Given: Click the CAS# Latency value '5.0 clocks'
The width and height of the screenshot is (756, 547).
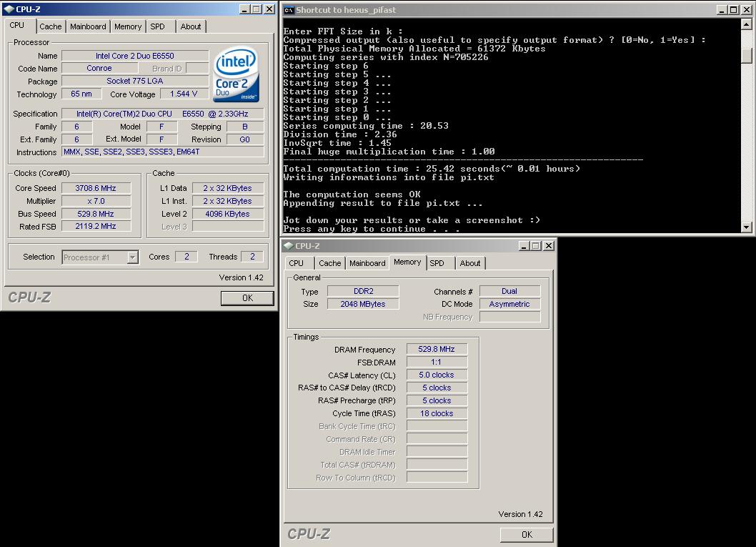Looking at the screenshot, I should pos(437,375).
